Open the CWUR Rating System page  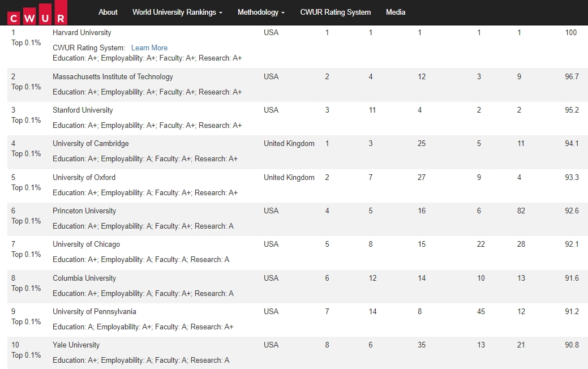point(336,12)
